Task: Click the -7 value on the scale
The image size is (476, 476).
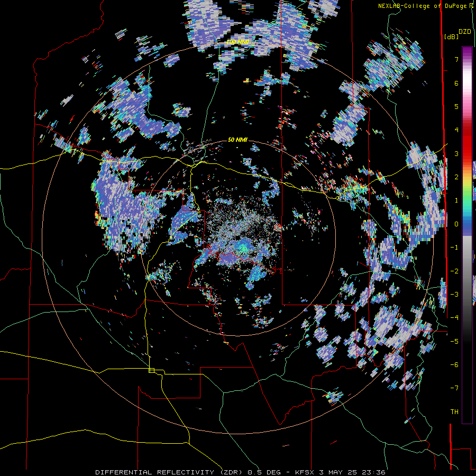Action: pos(454,388)
